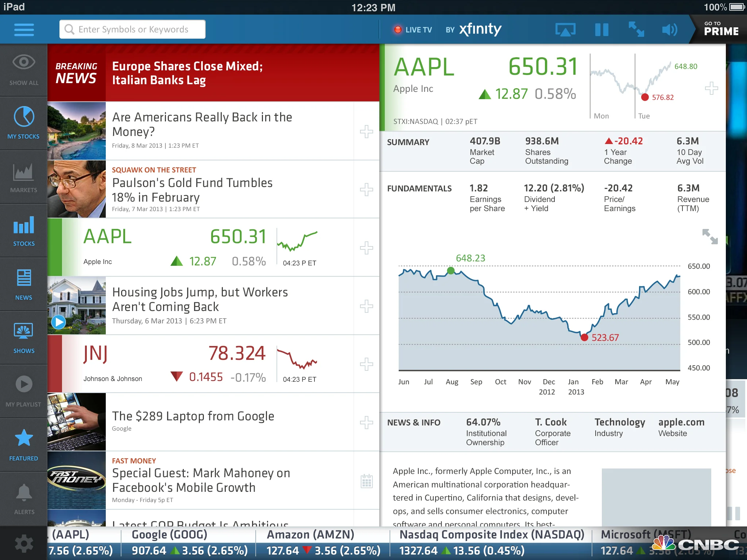Click the 523.67 low marker on chart
Viewport: 747px width, 560px height.
[584, 337]
